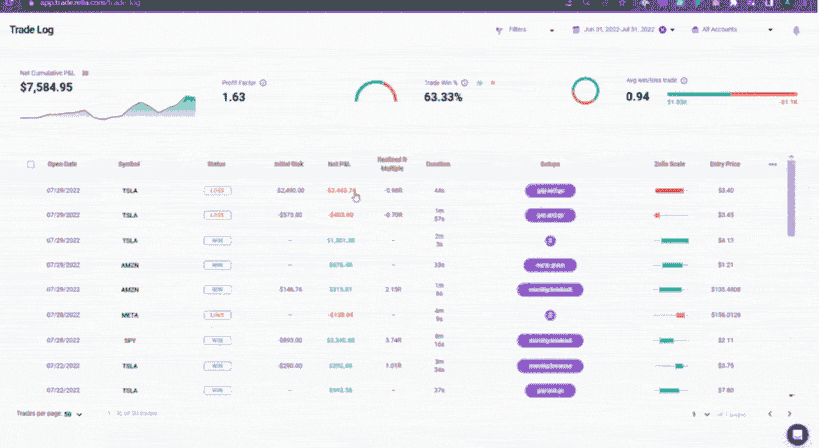
Task: Open the All Accounts dropdown
Action: 770,30
